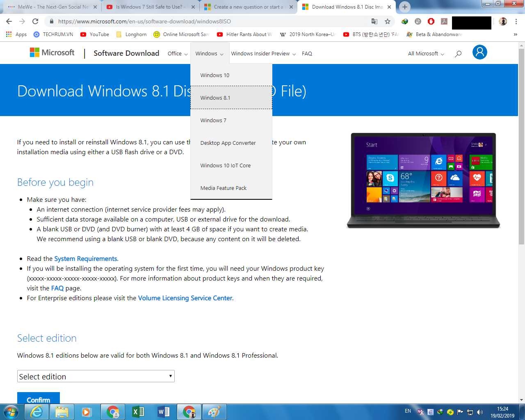Open the Volume Licensing Service Center link
This screenshot has height=420, width=525.
(x=185, y=298)
